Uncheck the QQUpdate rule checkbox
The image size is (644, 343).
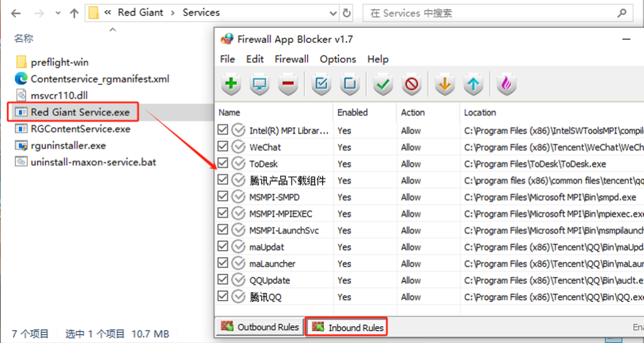coord(222,280)
